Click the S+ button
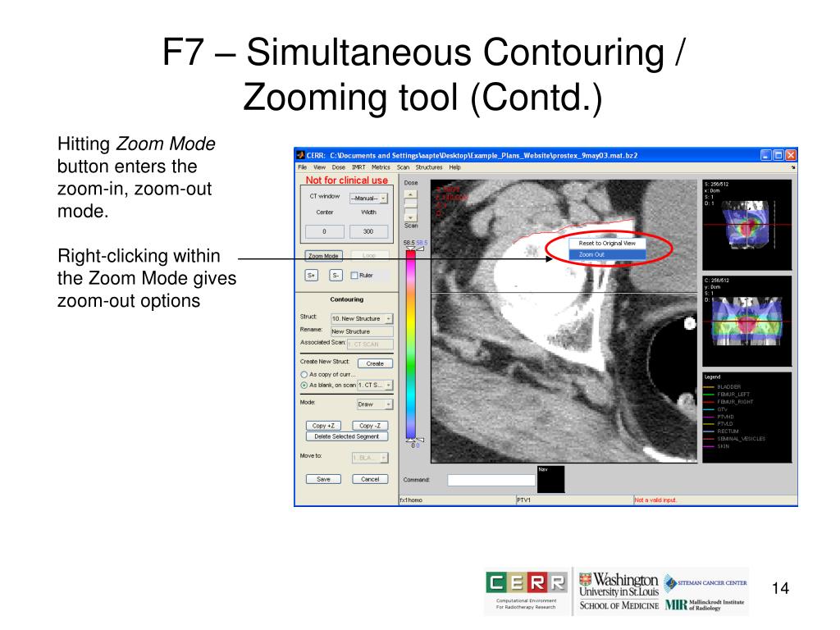840x630 pixels. pos(311,276)
